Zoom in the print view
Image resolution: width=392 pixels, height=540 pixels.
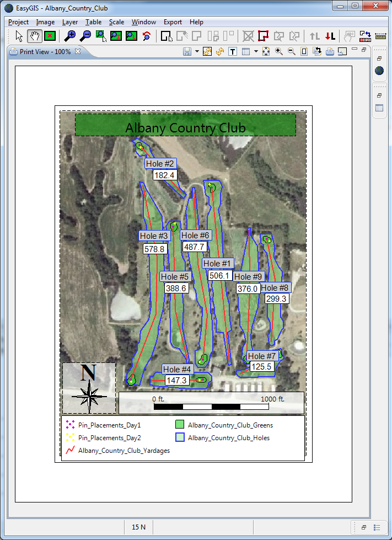(279, 52)
